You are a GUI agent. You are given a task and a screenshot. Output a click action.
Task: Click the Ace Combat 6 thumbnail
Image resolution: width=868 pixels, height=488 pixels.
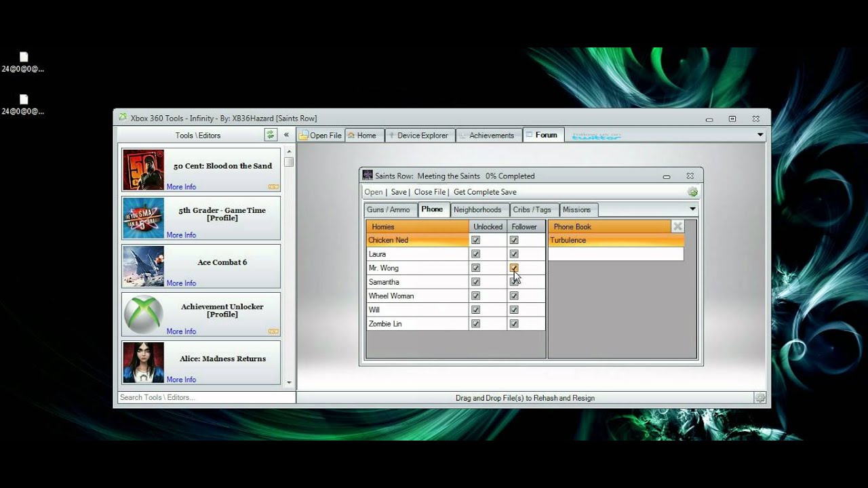pyautogui.click(x=143, y=266)
